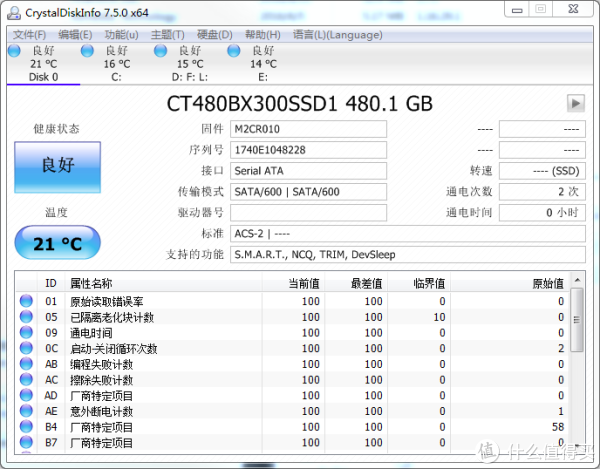
Task: Click raw value 58 in row B4
Action: coord(558,427)
